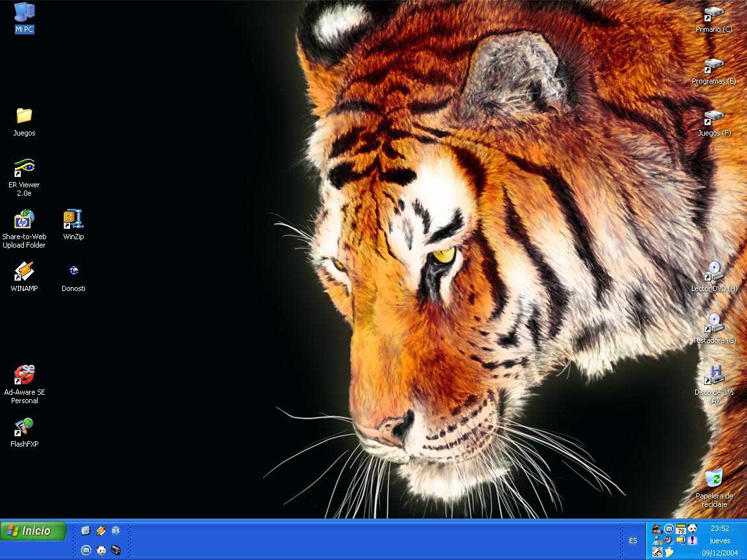This screenshot has height=560, width=747.
Task: Click the taskbar clock showing 23:52
Action: (x=720, y=528)
